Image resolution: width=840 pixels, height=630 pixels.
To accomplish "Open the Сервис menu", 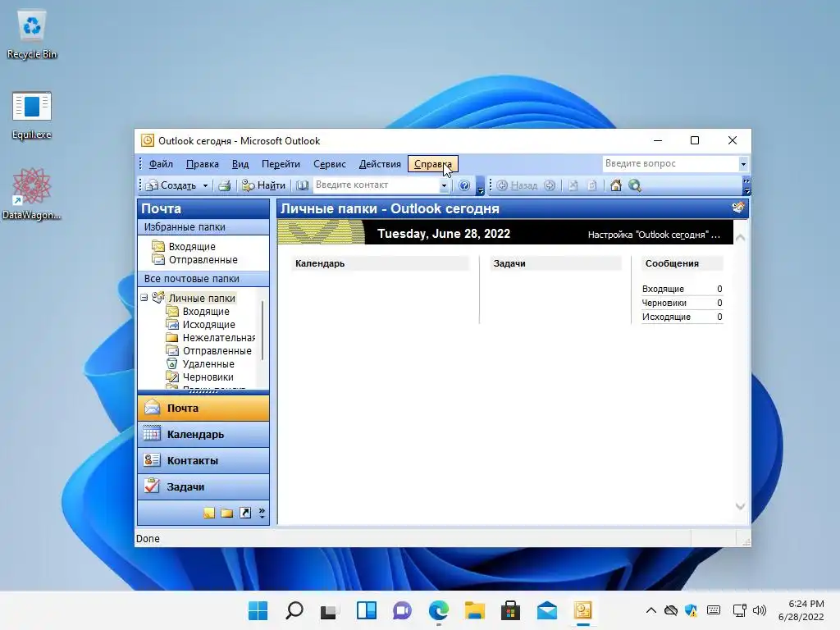I will [x=330, y=164].
